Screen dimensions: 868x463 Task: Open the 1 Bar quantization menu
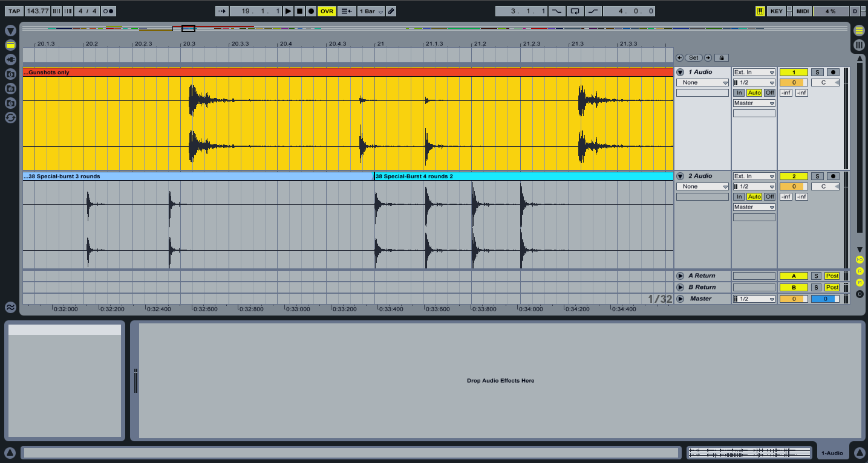(371, 11)
